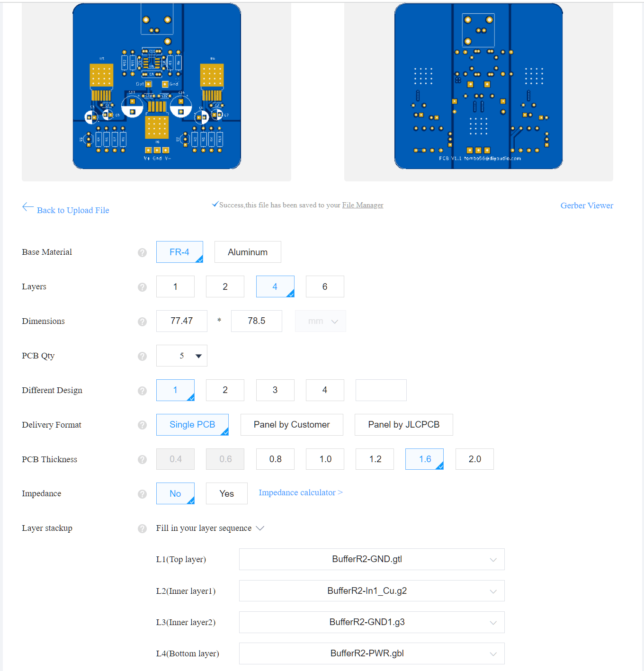Select Aluminum base material
644x671 pixels.
(x=248, y=252)
